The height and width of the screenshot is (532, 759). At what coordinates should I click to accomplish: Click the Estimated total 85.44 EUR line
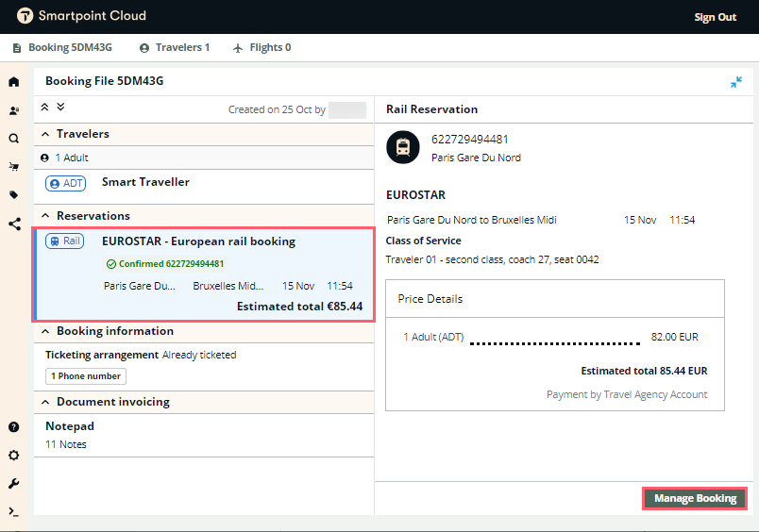pos(644,371)
